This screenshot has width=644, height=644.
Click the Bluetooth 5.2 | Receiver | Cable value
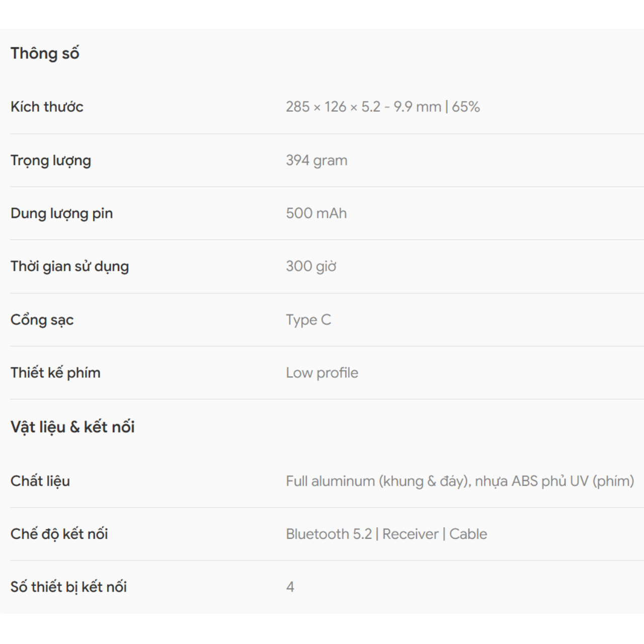point(386,534)
